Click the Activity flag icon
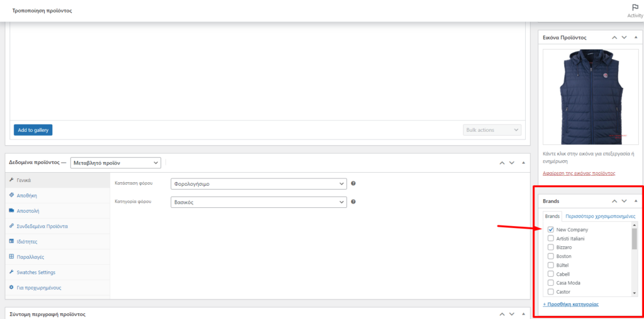The width and height of the screenshot is (644, 319). point(635,8)
